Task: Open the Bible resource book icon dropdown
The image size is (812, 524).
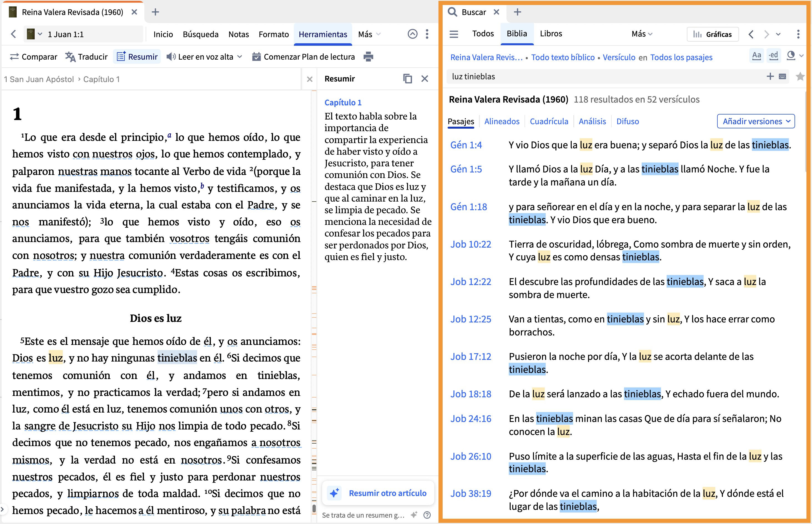Action: [34, 34]
